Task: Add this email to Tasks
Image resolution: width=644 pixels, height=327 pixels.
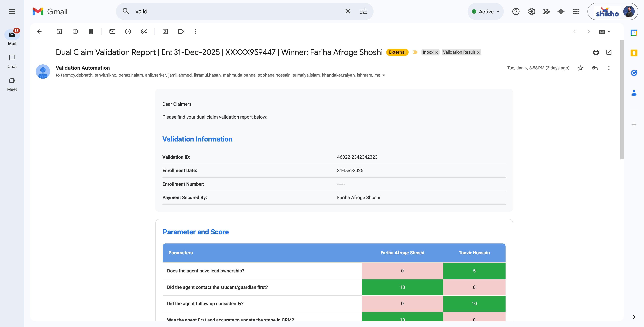Action: coord(143,31)
